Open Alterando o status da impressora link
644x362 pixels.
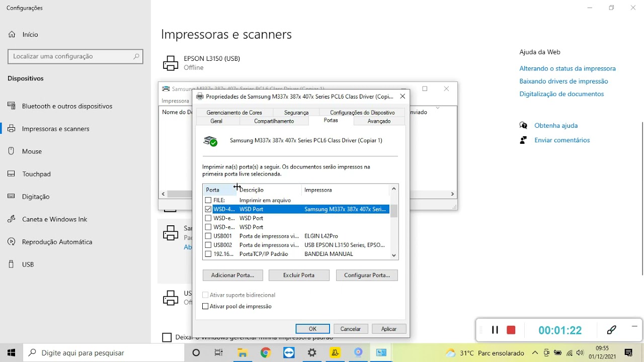pos(568,68)
